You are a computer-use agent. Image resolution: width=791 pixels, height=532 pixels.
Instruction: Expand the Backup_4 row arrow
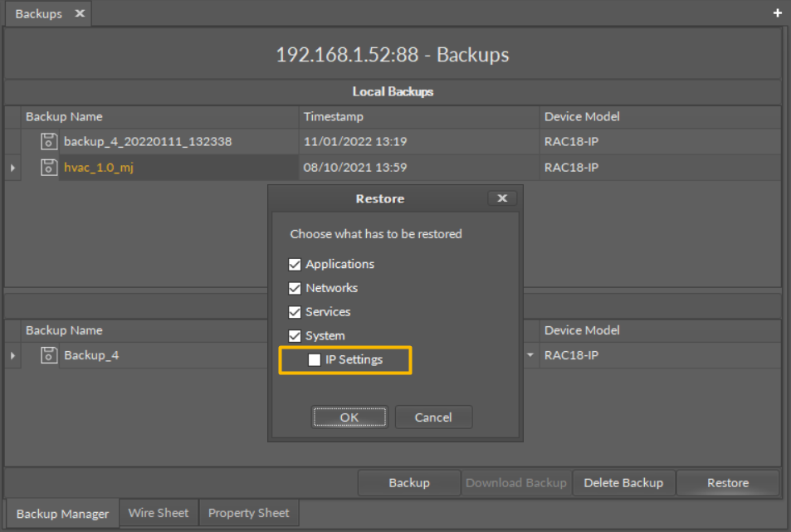[x=12, y=356]
